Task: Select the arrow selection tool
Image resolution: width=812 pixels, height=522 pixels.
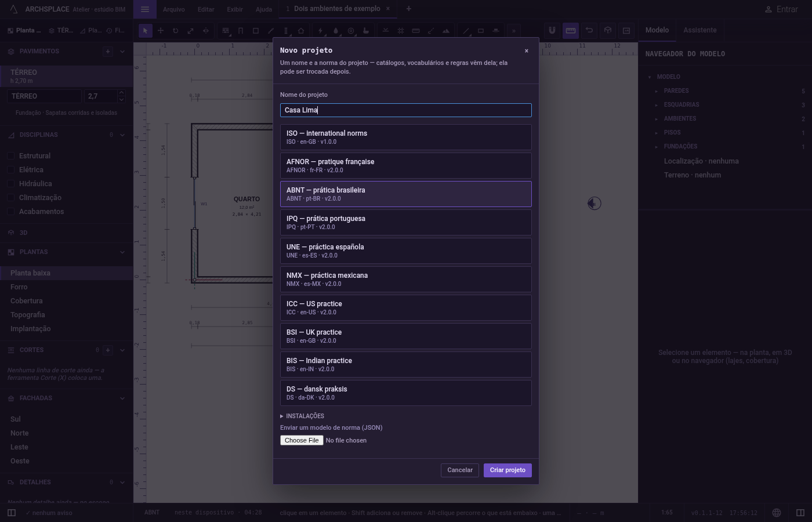Action: tap(145, 31)
